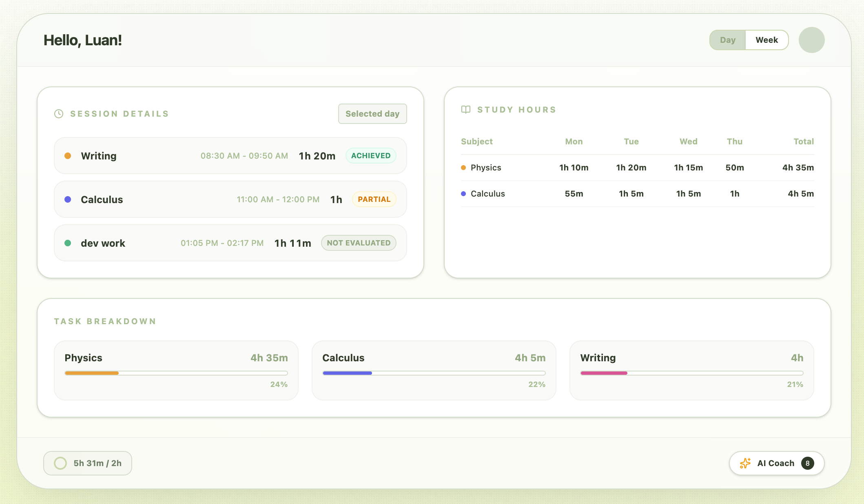
Task: Sort by the Total column header
Action: (x=803, y=141)
